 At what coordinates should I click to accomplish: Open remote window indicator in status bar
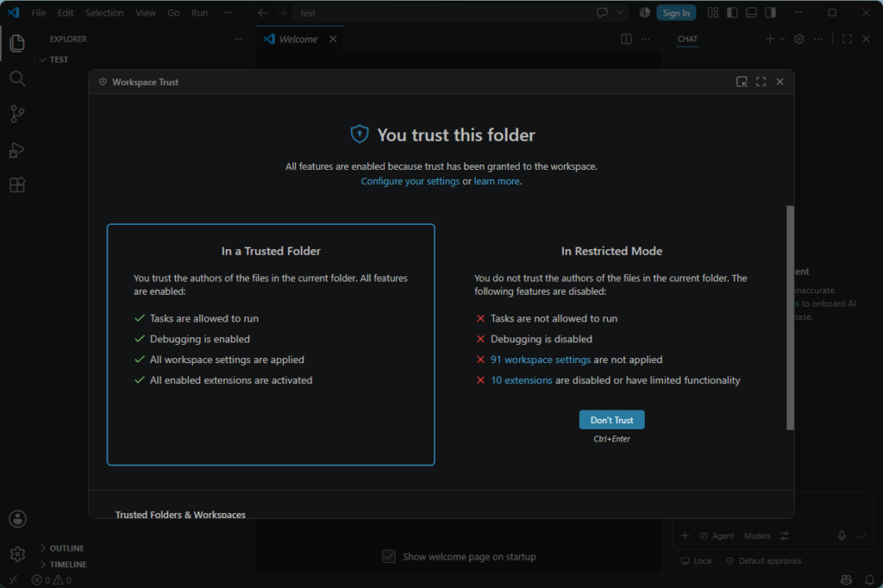tap(13, 579)
